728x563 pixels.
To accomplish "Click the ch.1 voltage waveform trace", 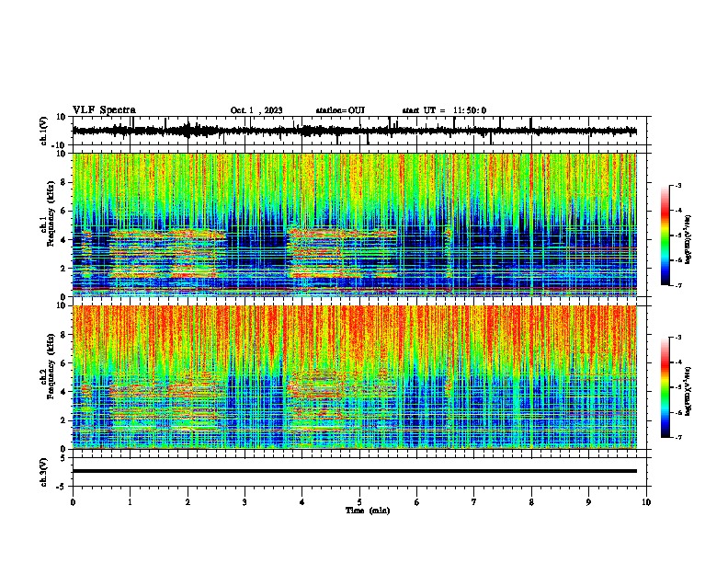I will tap(354, 132).
